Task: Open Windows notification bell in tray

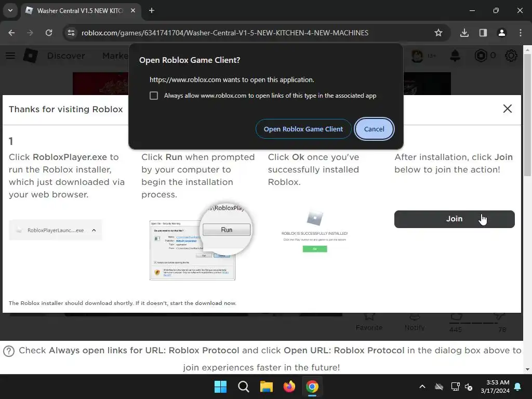Action: click(518, 387)
